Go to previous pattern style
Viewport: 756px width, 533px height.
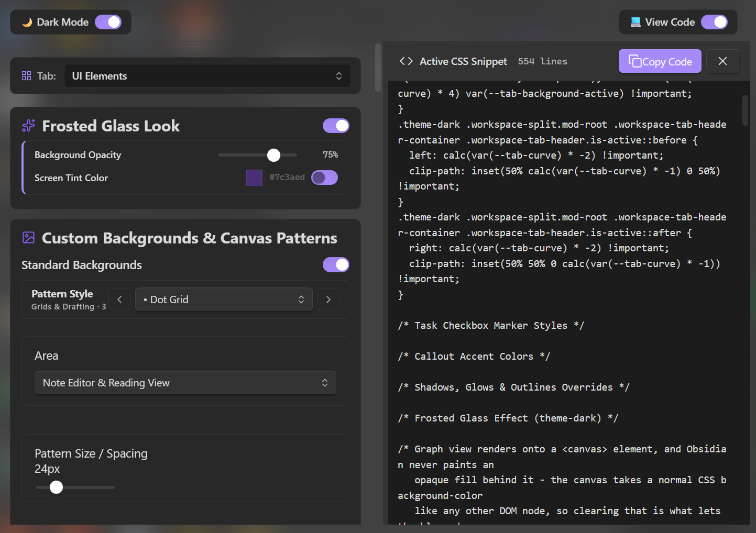[119, 299]
